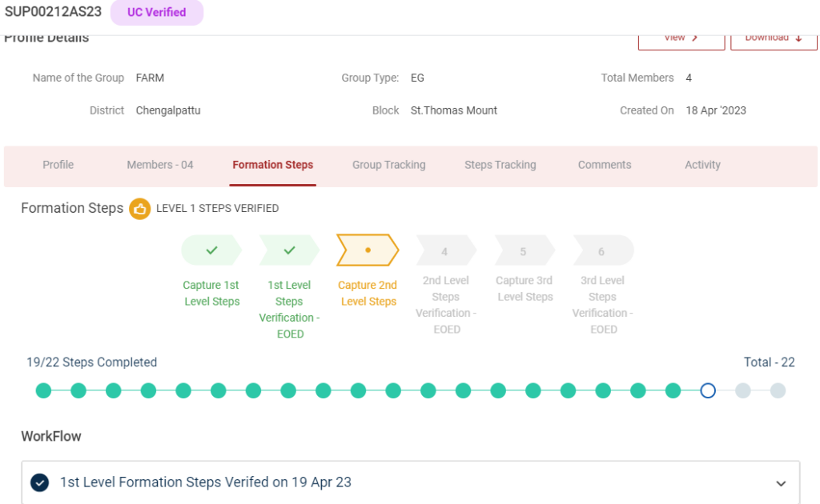Click the grey step 4 arrow icon
This screenshot has width=820, height=504.
pyautogui.click(x=445, y=251)
